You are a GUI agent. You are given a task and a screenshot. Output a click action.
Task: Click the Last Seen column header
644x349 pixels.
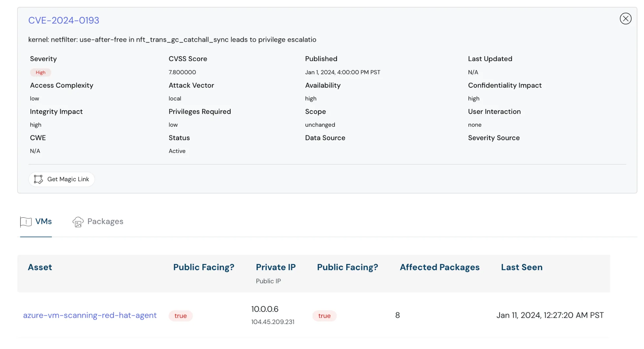(521, 267)
